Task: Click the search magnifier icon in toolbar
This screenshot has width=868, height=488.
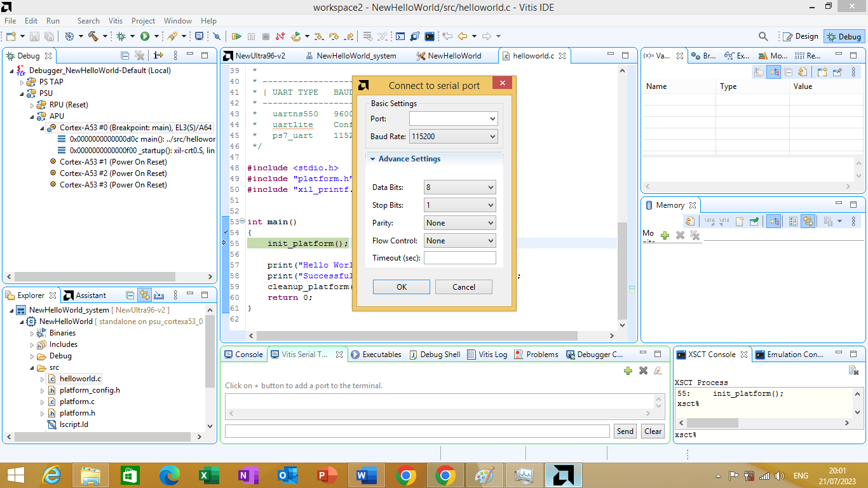Action: pos(764,36)
